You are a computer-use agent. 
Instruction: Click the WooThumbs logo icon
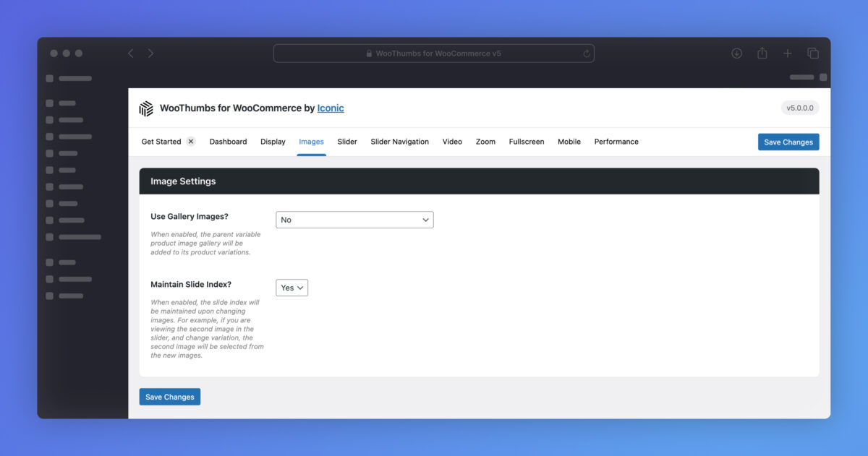pos(146,108)
